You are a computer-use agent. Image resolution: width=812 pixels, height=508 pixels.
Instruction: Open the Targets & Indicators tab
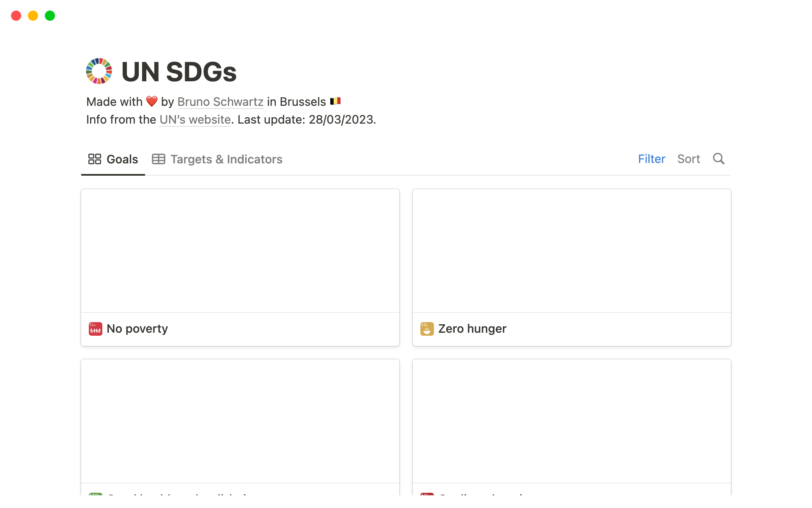coord(226,159)
